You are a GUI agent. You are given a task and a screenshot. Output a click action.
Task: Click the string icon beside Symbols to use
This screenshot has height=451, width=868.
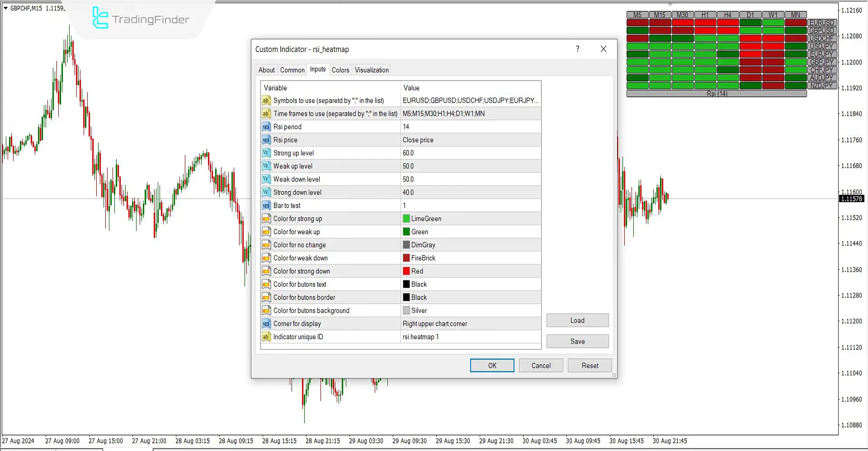tap(266, 100)
